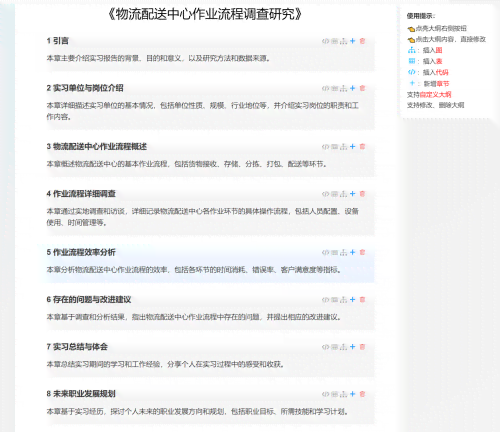Insert a diagram into 2 实习单位与岗位介绍
The width and height of the screenshot is (500, 432).
(x=344, y=89)
